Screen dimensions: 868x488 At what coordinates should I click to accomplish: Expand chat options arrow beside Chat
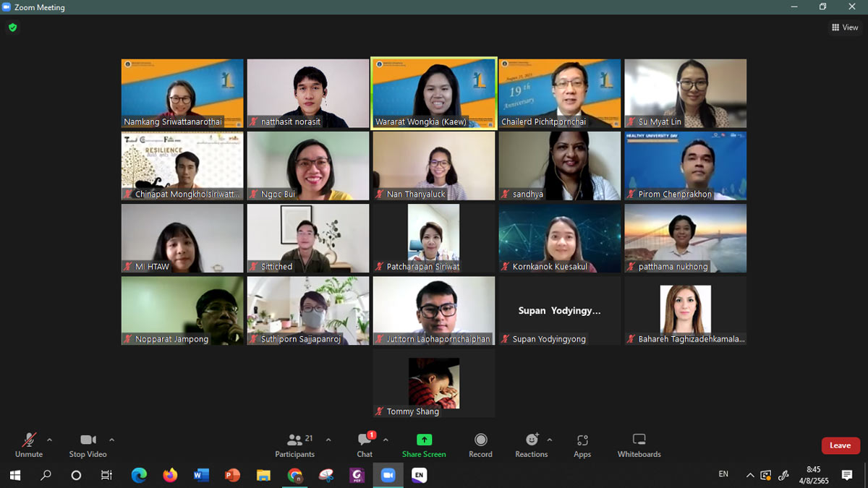[386, 440]
